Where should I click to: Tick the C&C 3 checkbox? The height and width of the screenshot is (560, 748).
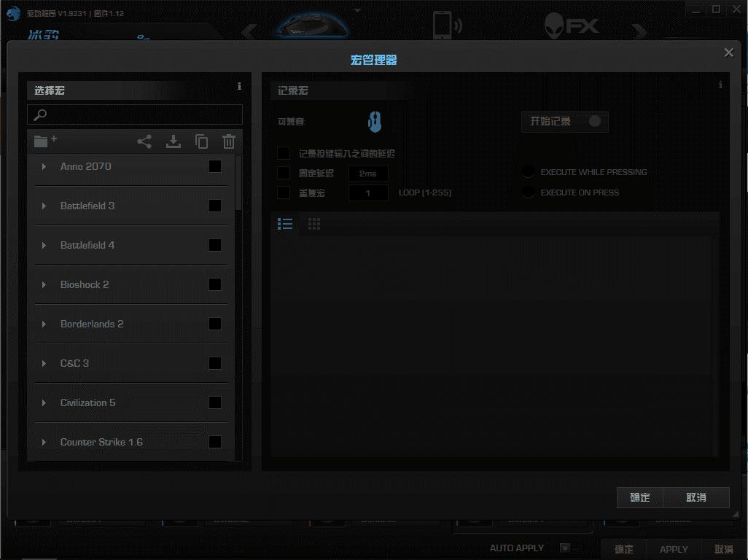[215, 363]
